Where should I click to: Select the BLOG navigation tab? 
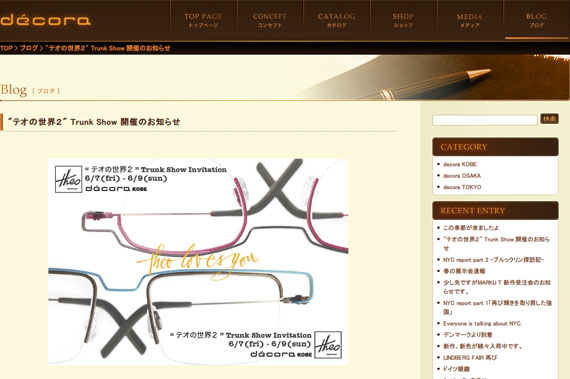[537, 20]
